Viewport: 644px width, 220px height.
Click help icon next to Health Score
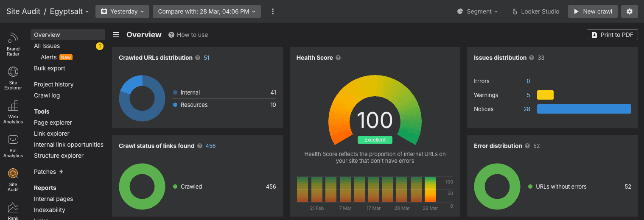(338, 58)
